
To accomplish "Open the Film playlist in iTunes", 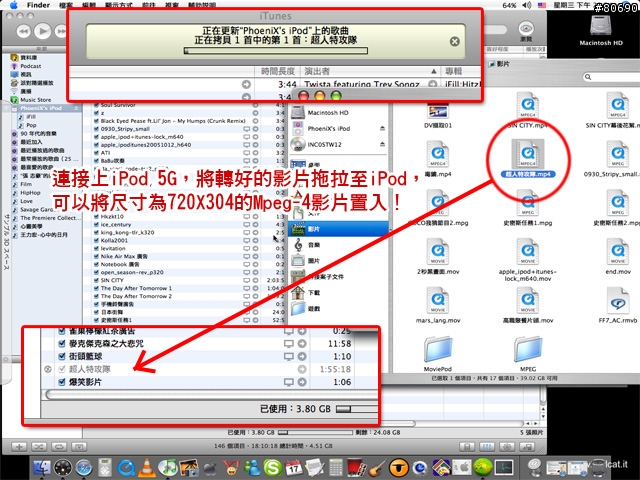I will (26, 184).
